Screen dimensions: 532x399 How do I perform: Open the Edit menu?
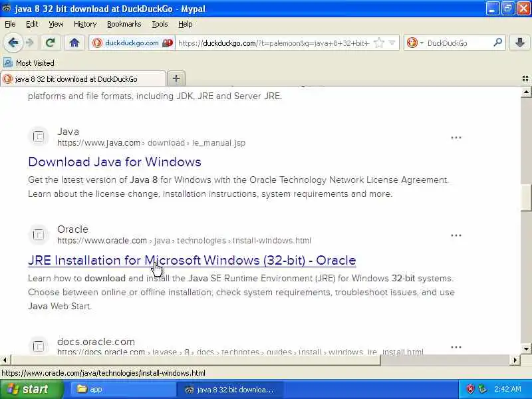pyautogui.click(x=32, y=24)
